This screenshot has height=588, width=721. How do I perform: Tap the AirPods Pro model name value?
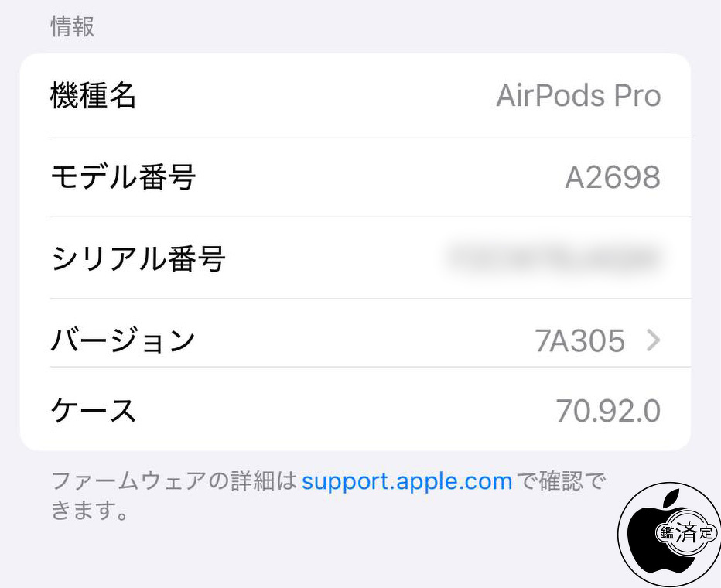[579, 96]
